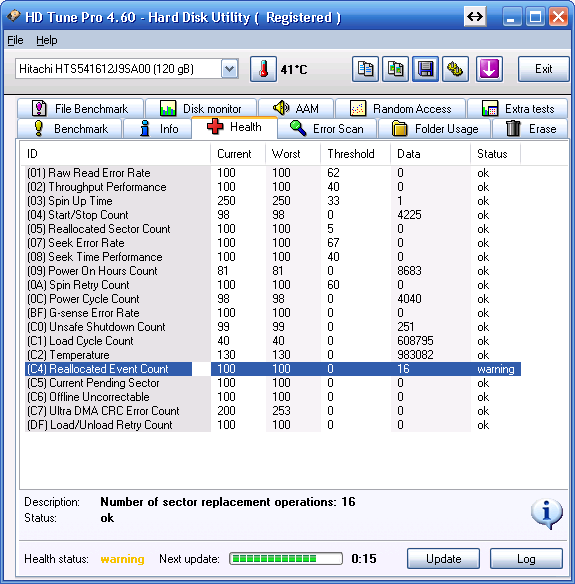Select the (0C) Power Cycle Count row
575x584 pixels.
(x=273, y=299)
